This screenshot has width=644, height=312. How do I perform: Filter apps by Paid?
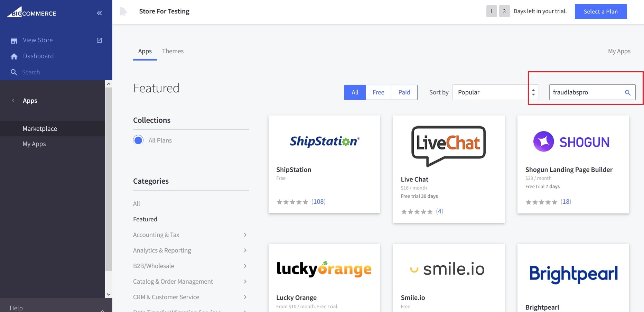click(x=404, y=92)
